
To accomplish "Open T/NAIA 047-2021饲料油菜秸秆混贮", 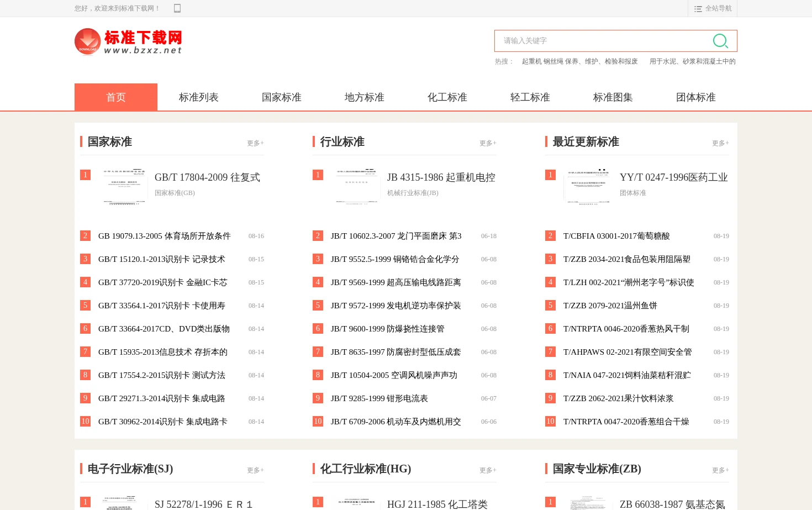I will 627,375.
